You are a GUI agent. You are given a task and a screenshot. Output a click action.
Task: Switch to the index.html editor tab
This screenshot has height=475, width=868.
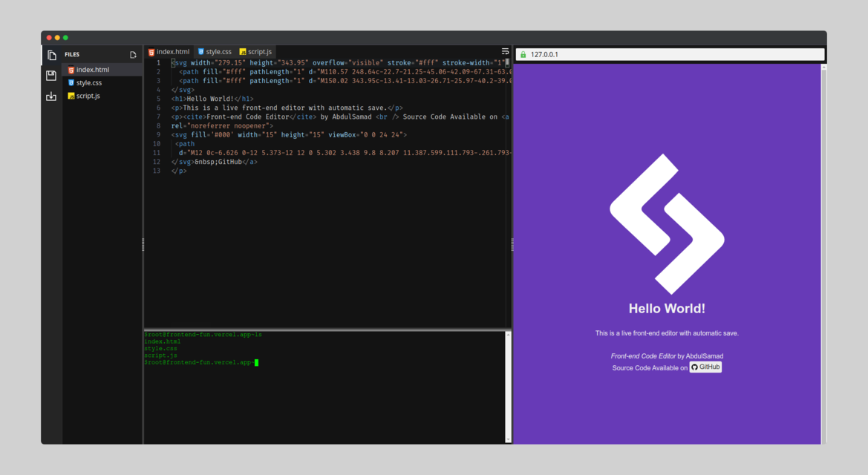(169, 51)
